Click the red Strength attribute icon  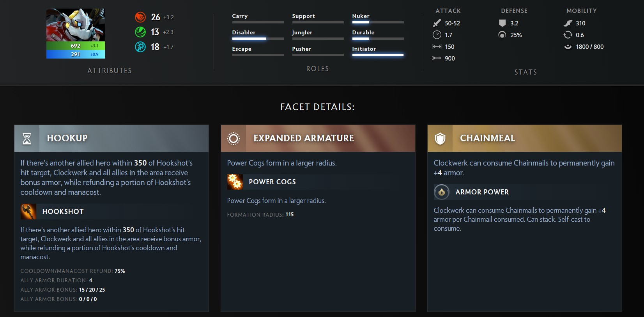point(140,17)
